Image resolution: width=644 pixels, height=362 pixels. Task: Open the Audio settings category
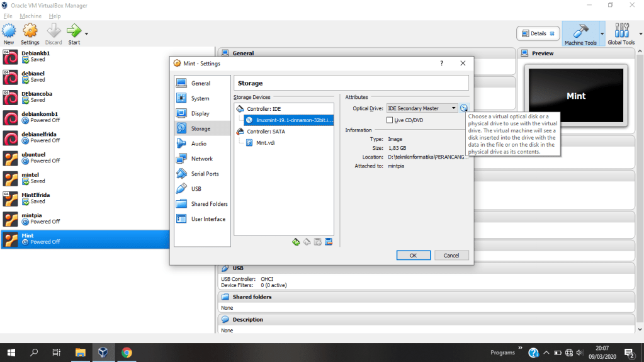pyautogui.click(x=198, y=144)
